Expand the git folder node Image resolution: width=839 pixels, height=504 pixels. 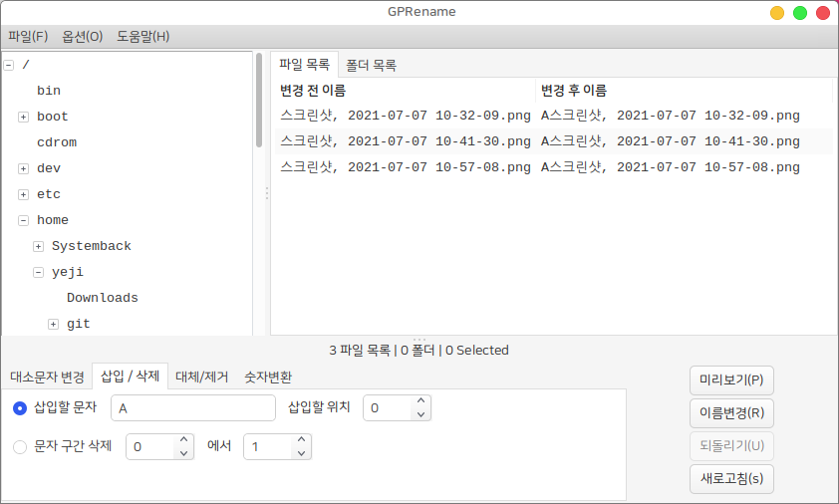(x=53, y=325)
